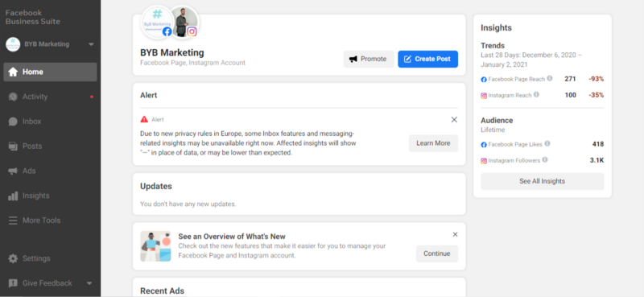Click the Posts icon in the sidebar

pyautogui.click(x=13, y=146)
